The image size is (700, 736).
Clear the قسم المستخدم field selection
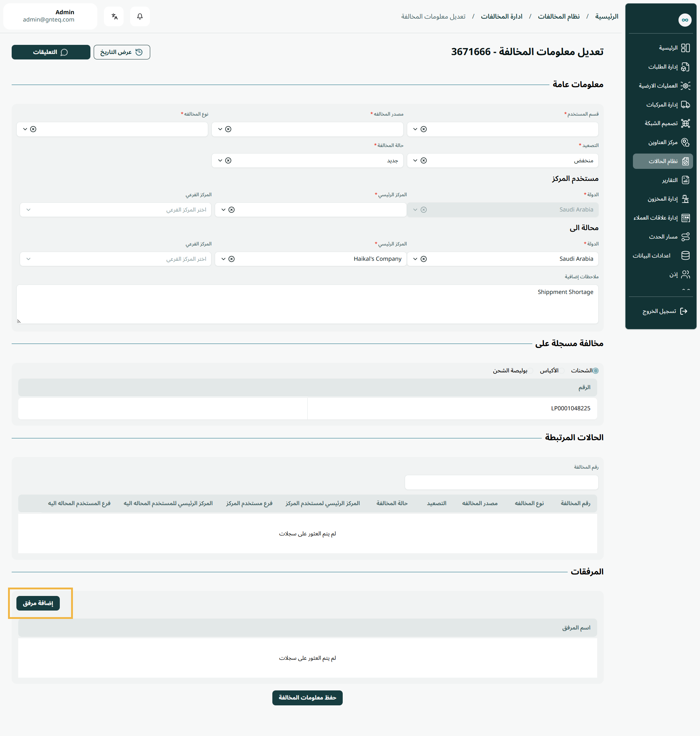pos(424,129)
